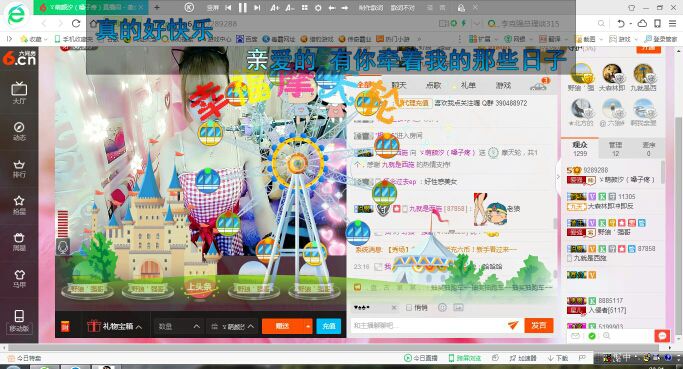The image size is (683, 369).
Task: Click the blue 充值 recharge button
Action: [328, 326]
